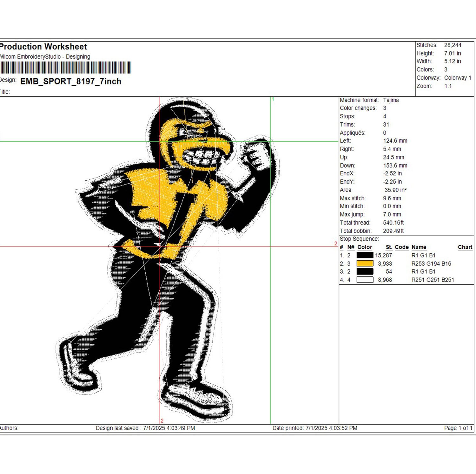The width and height of the screenshot is (476, 474).
Task: Select stitch count '3,933' in row 2
Action: click(385, 263)
